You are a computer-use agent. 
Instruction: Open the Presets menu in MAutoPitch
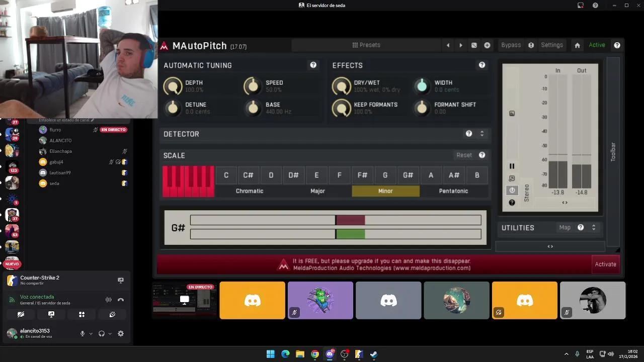[x=366, y=45]
